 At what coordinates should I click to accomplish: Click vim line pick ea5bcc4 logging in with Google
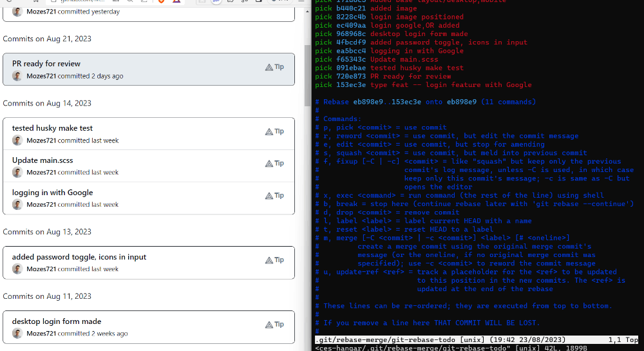click(x=390, y=51)
